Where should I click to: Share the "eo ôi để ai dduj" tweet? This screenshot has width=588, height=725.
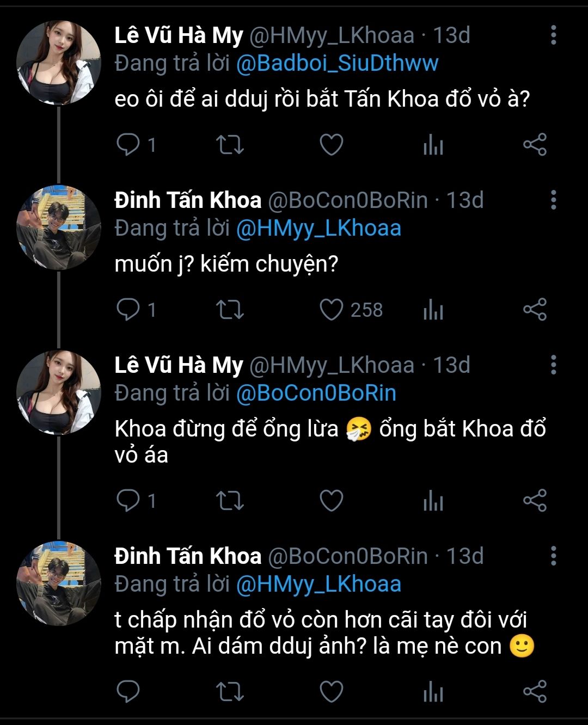click(x=535, y=145)
